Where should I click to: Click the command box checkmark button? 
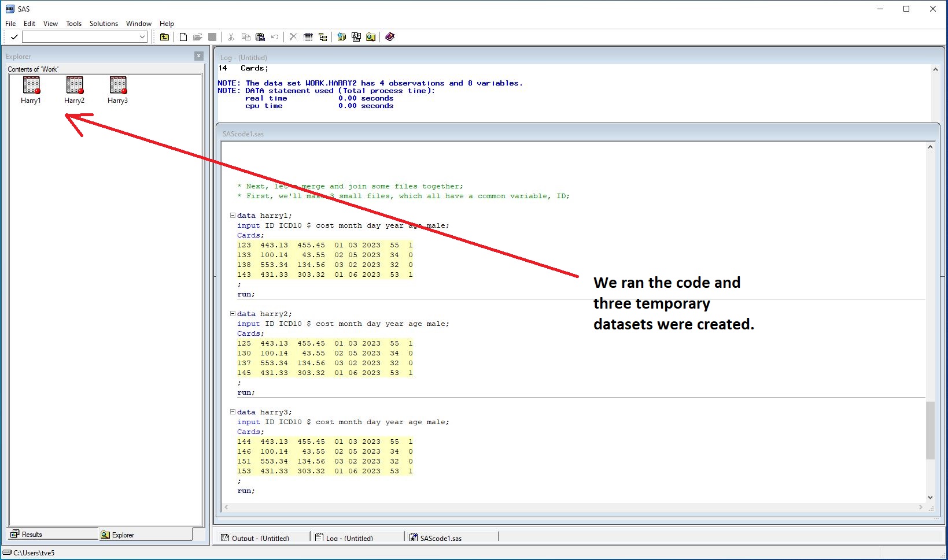[14, 37]
